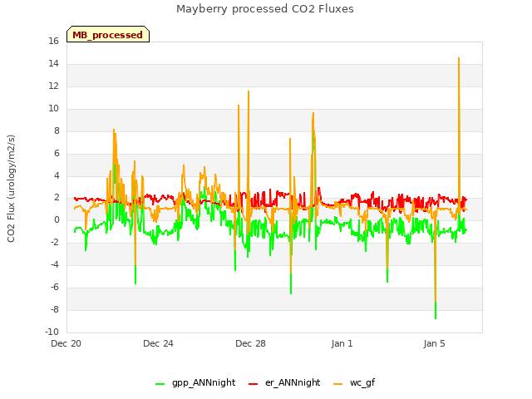Click the -10 y-axis tick label
This screenshot has width=532, height=399.
click(52, 332)
